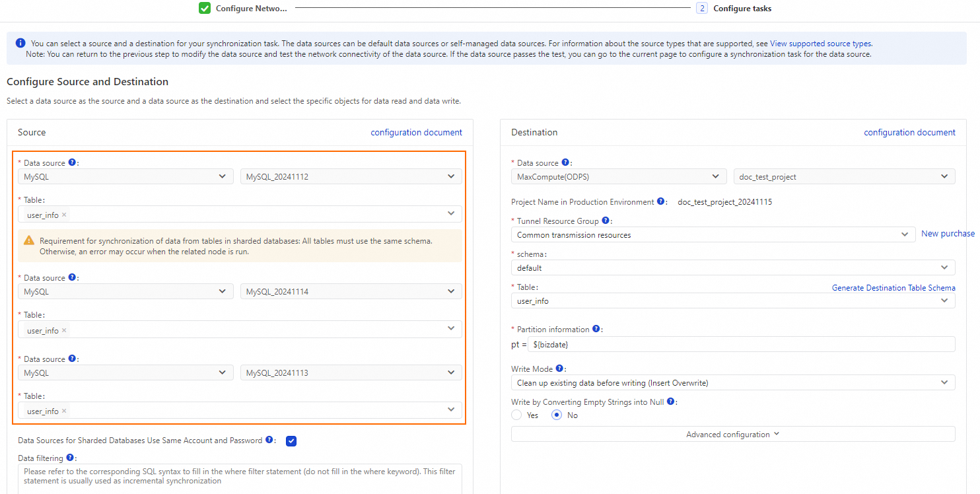Click the New purchase link
Screen dimensions: 980x494
pos(948,233)
